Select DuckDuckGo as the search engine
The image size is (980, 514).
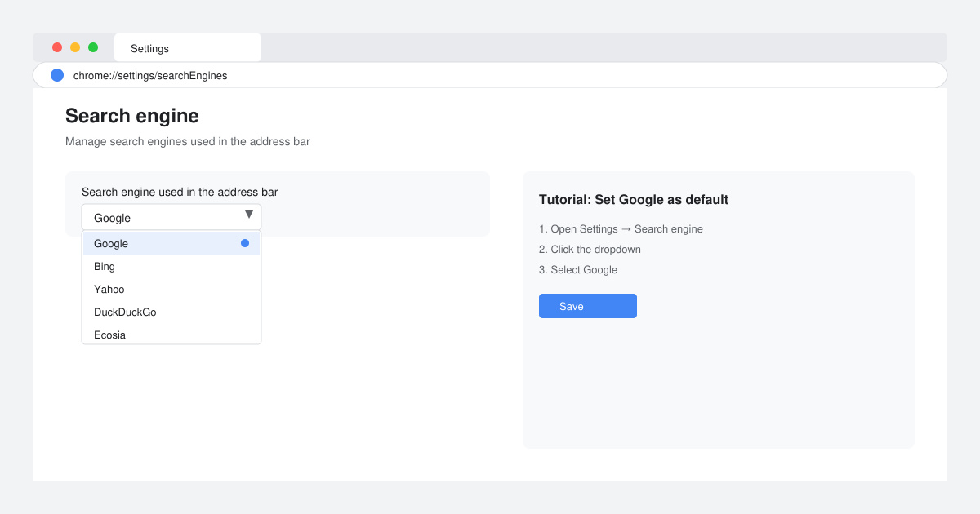(171, 312)
